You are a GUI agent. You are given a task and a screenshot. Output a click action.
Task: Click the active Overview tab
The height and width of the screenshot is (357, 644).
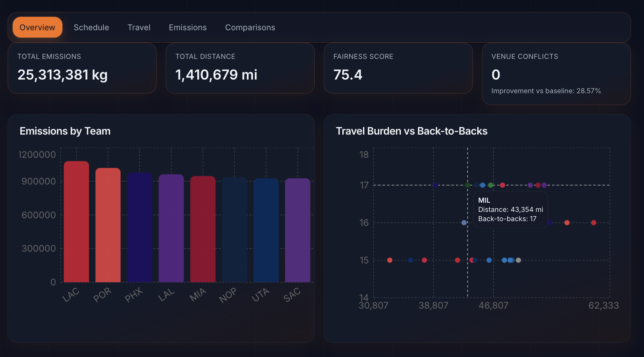(x=37, y=27)
